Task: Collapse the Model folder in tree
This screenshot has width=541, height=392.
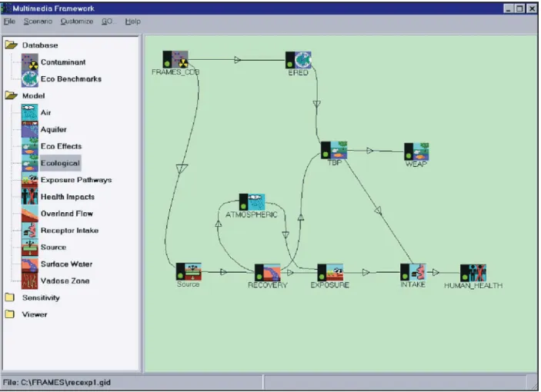Action: (11, 95)
